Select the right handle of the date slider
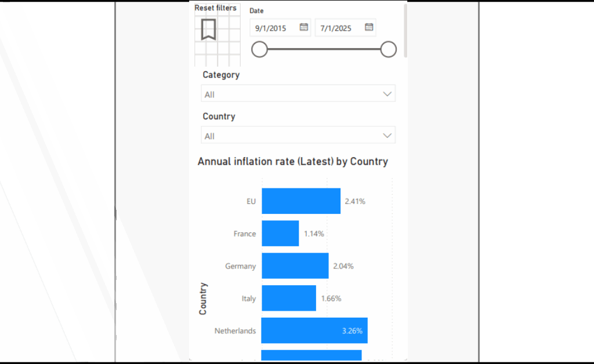Viewport: 594px width, 364px height. pos(389,49)
